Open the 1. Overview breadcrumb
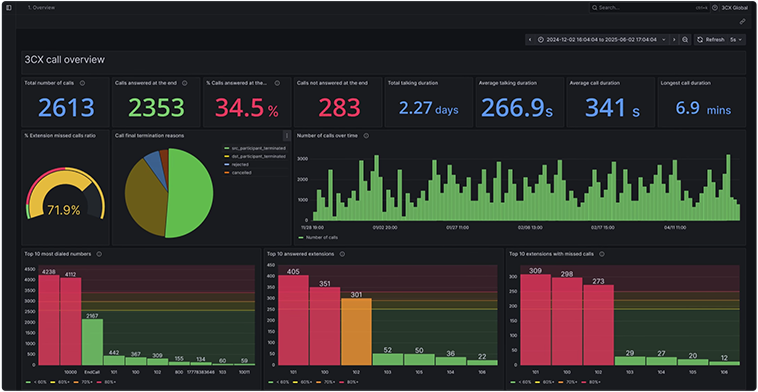 coord(42,8)
